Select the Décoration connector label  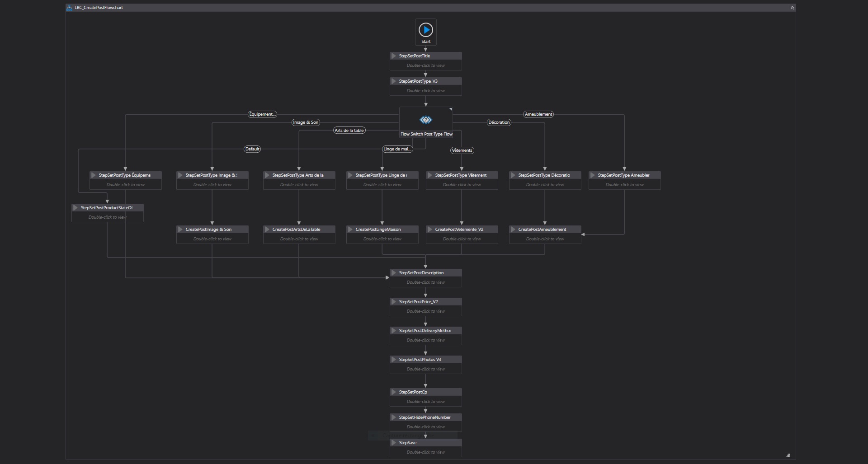[499, 122]
